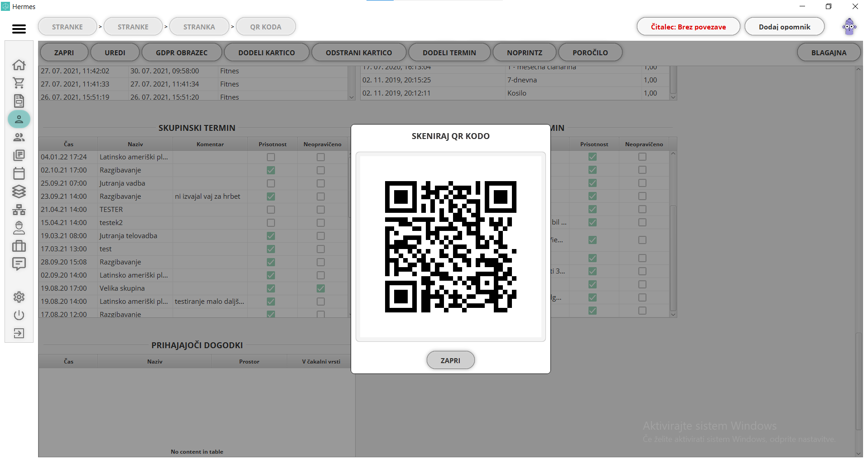868x465 pixels.
Task: Click the UREDI button
Action: click(115, 53)
